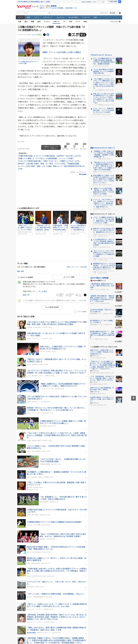Viewport: 138px width, 644px height.
Task: Expand もっと見る on first comment
Action: (43, 292)
